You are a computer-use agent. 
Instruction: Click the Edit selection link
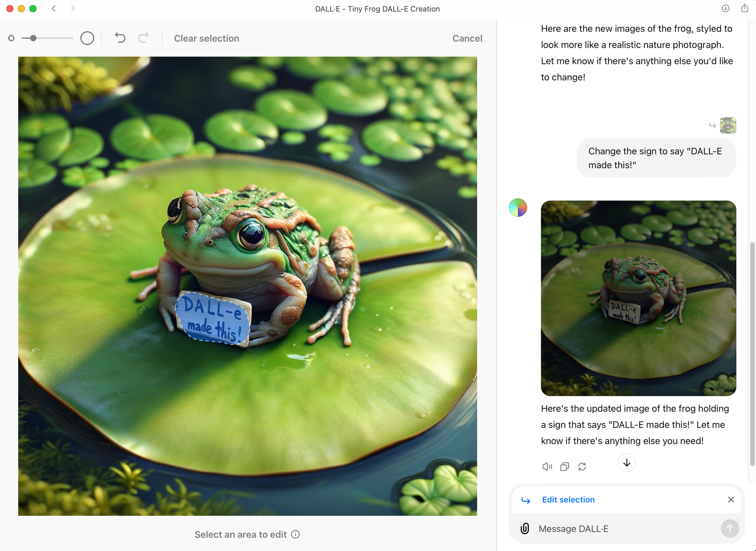pos(568,500)
